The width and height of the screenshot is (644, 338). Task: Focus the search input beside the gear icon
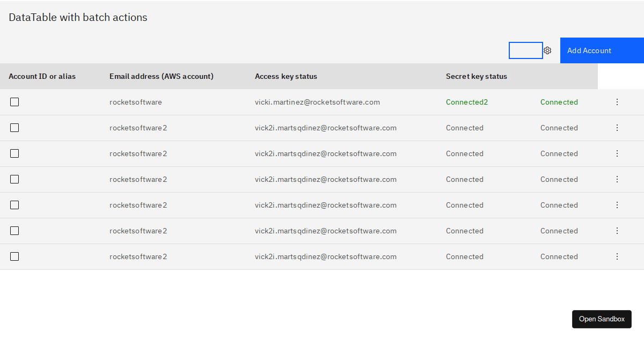pos(525,50)
